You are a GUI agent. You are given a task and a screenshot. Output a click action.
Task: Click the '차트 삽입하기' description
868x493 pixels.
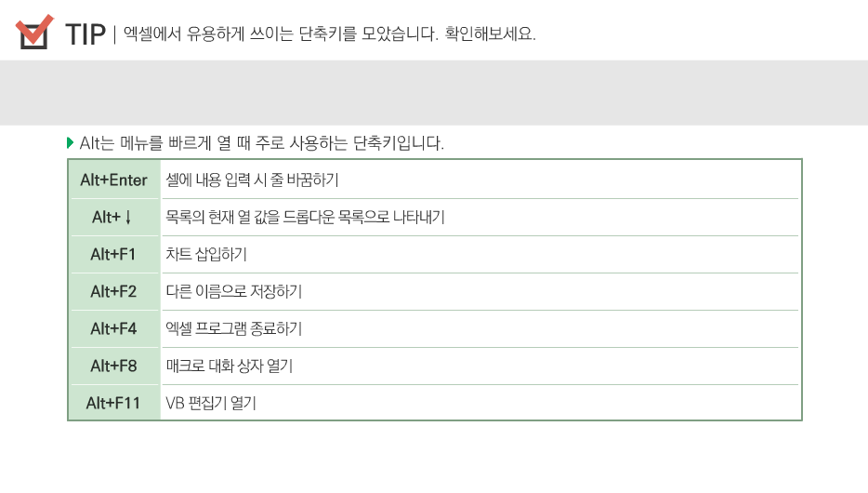pos(206,254)
